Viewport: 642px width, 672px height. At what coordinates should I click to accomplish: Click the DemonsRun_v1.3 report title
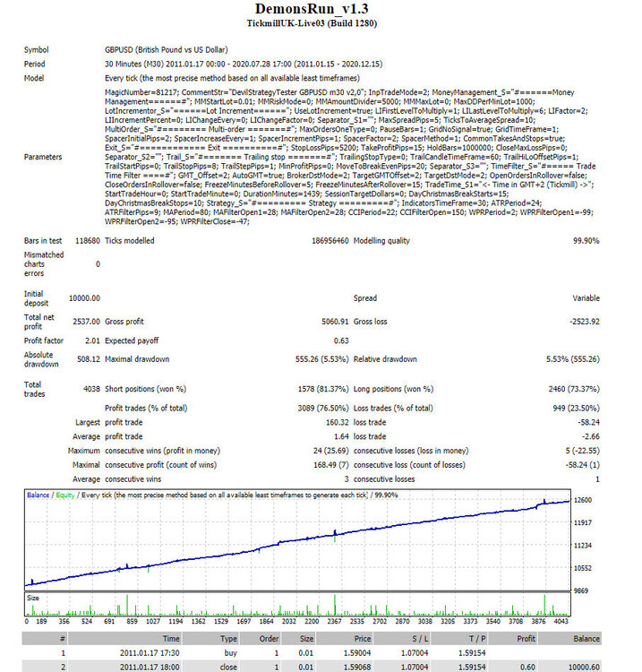(x=312, y=9)
